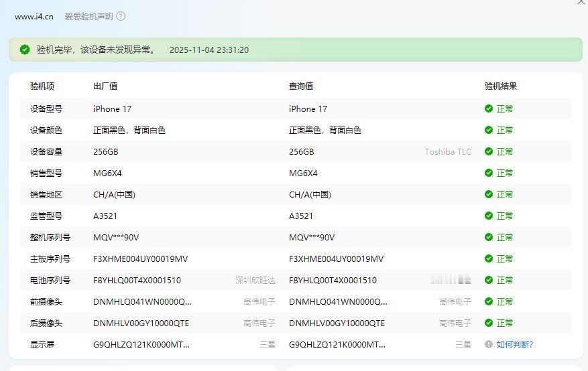Select the 设备型号 row label
This screenshot has height=371, width=588.
point(46,109)
